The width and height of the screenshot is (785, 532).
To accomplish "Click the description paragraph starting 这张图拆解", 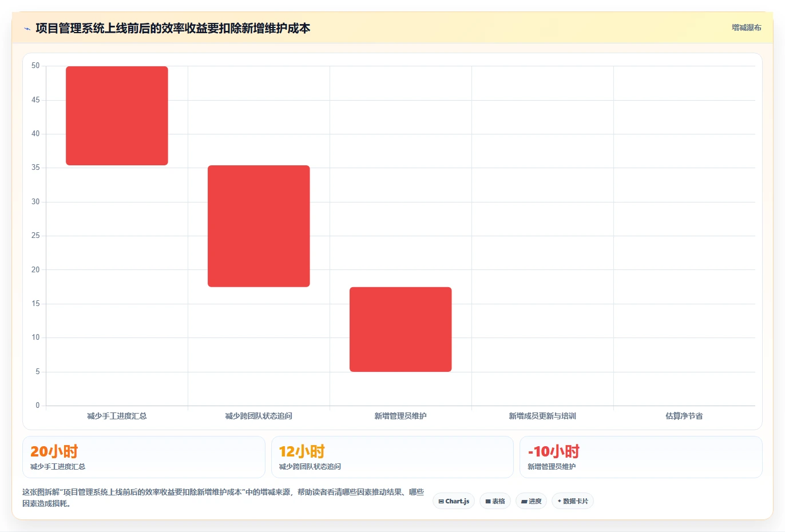I will pyautogui.click(x=223, y=498).
